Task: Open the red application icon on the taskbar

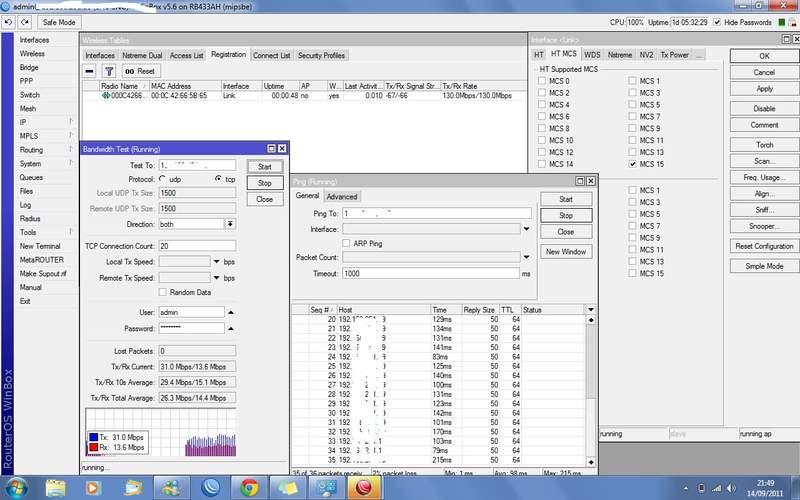Action: point(363,488)
